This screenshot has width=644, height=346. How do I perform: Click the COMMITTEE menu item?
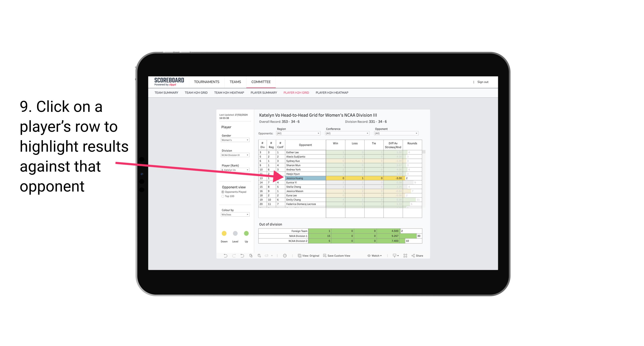tap(261, 82)
